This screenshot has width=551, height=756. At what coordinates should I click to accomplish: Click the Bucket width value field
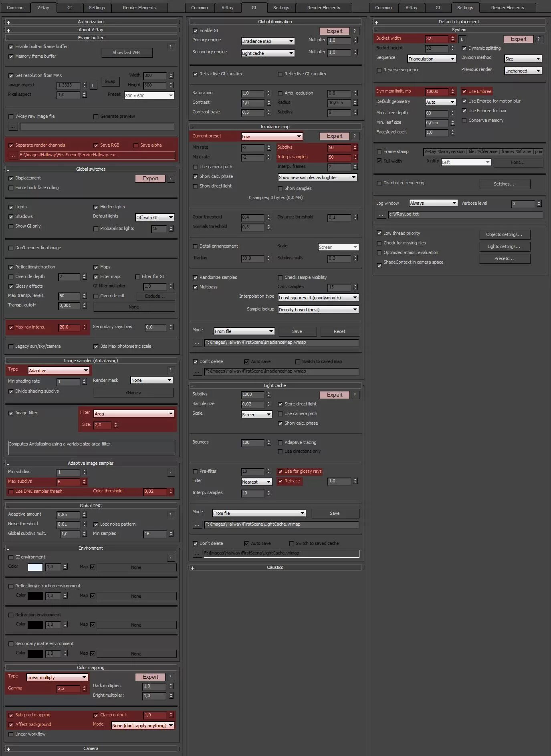click(437, 39)
